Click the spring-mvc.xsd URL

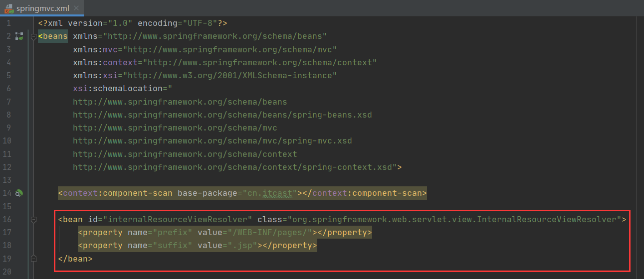[213, 140]
